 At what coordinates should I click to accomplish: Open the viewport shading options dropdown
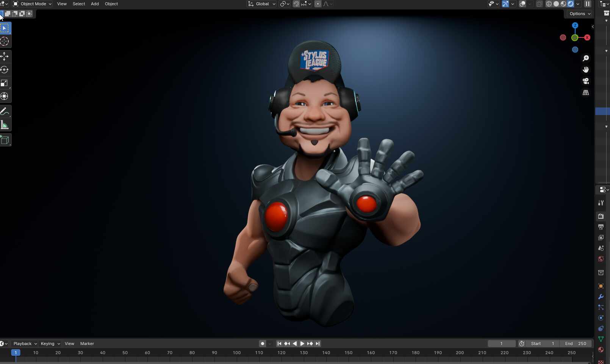(x=578, y=4)
